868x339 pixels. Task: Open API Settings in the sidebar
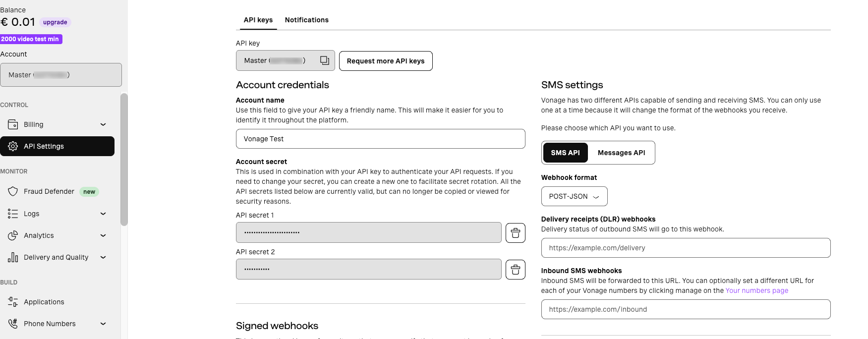[57, 146]
